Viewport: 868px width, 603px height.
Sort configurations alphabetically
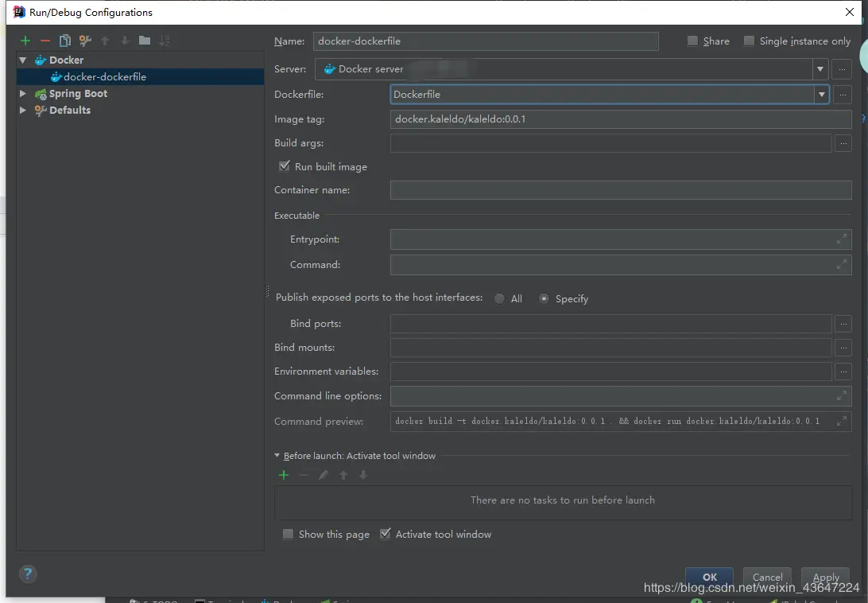click(165, 41)
